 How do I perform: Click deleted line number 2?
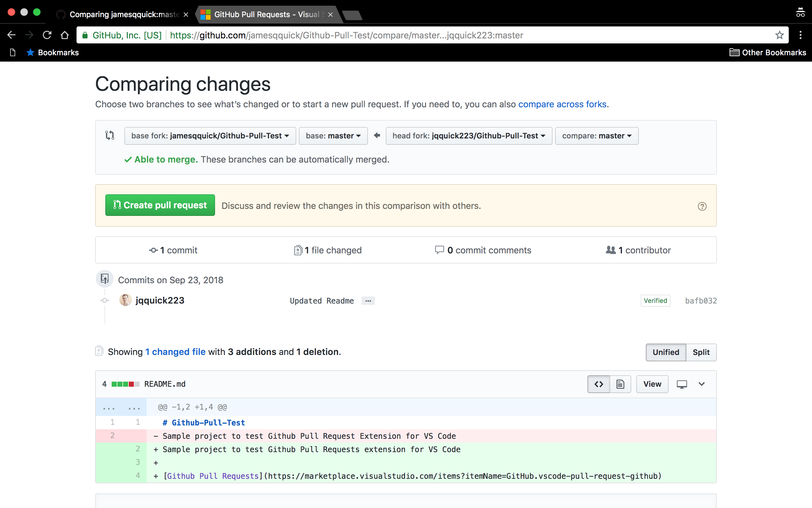(x=112, y=435)
